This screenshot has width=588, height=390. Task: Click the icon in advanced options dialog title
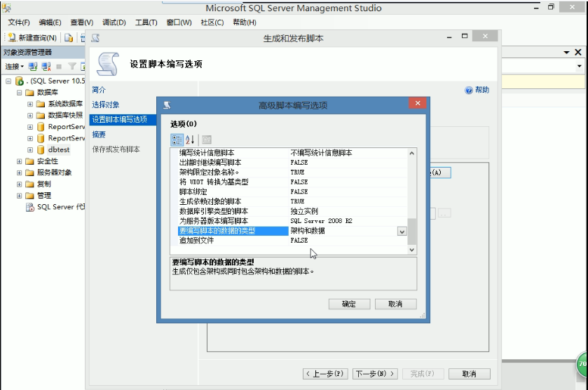point(167,105)
